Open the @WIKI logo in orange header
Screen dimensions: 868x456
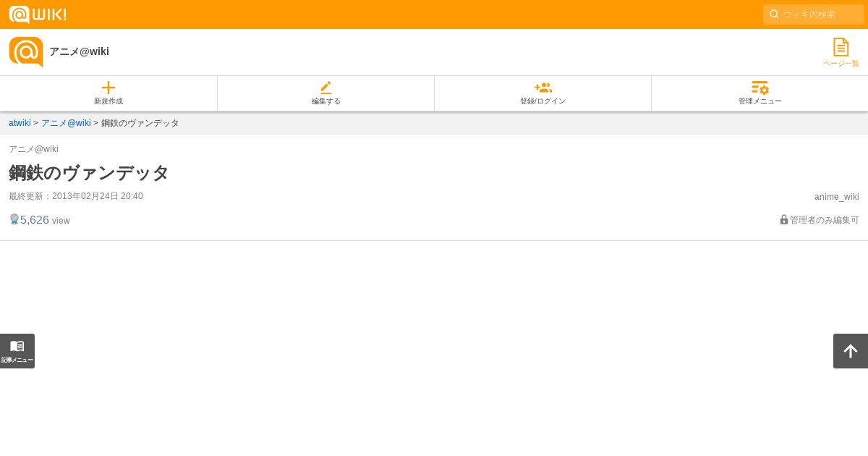pyautogui.click(x=38, y=14)
